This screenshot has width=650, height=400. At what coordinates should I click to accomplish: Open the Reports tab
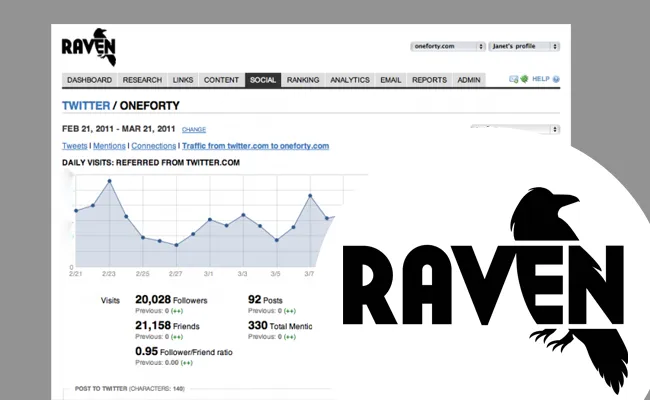pyautogui.click(x=429, y=80)
